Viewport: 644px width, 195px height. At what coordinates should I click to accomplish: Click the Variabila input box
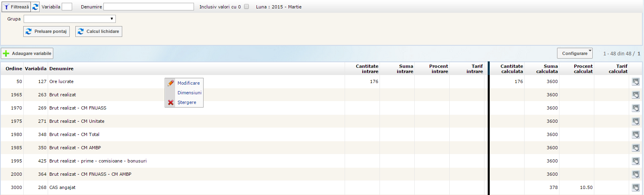point(67,7)
